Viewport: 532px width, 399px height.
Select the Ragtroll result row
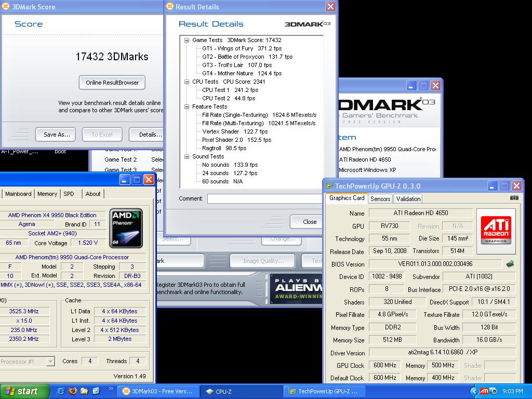click(x=224, y=148)
